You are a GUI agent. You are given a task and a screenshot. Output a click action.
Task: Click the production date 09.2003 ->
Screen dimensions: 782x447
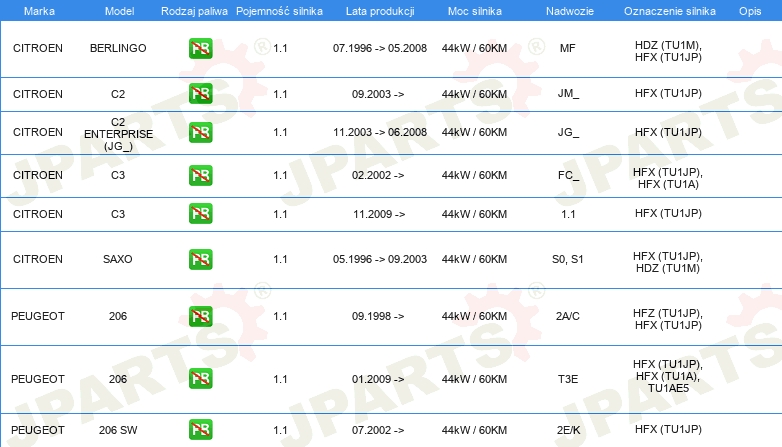click(378, 94)
